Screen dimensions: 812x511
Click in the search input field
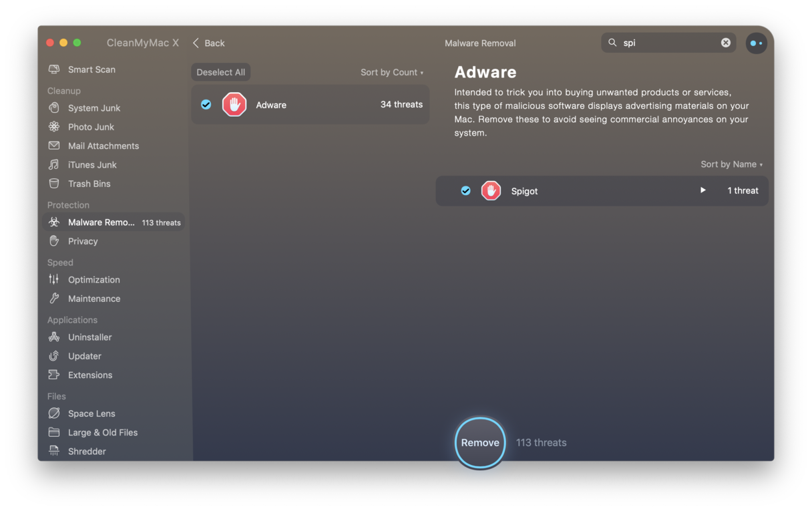(670, 43)
